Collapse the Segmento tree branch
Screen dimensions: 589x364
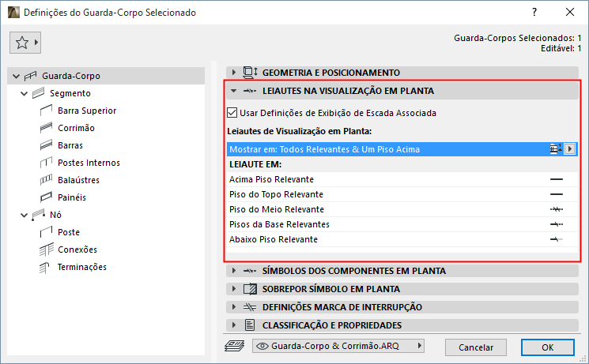pos(21,93)
